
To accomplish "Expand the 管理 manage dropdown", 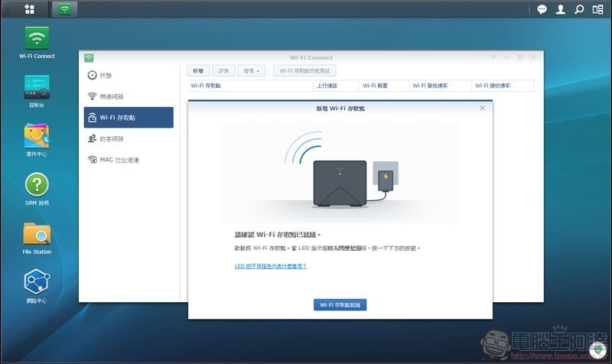I will 252,70.
